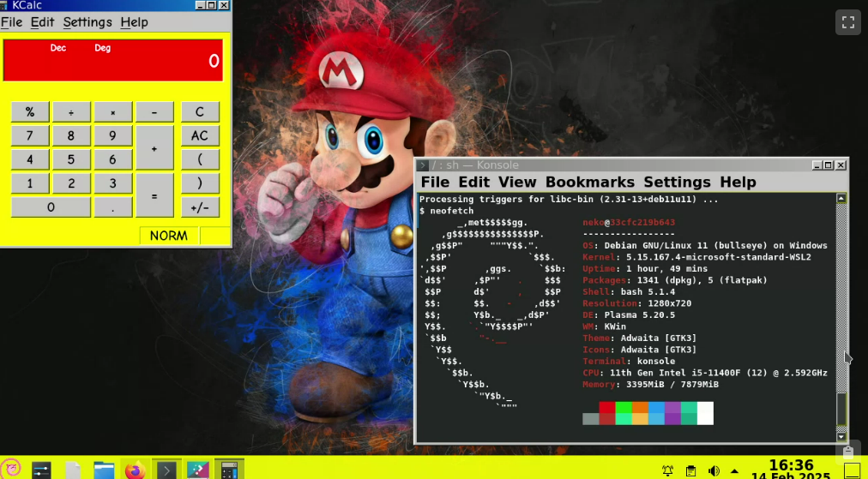Image resolution: width=868 pixels, height=479 pixels.
Task: Click the equals button in KCalc
Action: 154,196
